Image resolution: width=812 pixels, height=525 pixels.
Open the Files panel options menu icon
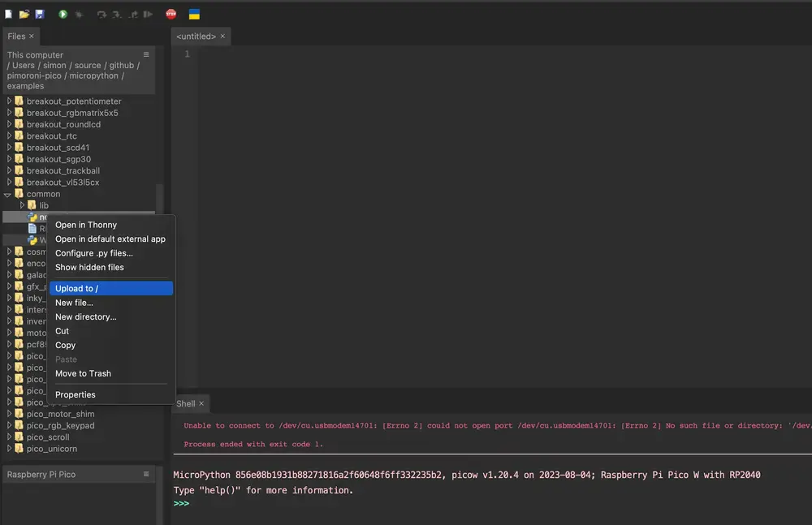pos(146,53)
